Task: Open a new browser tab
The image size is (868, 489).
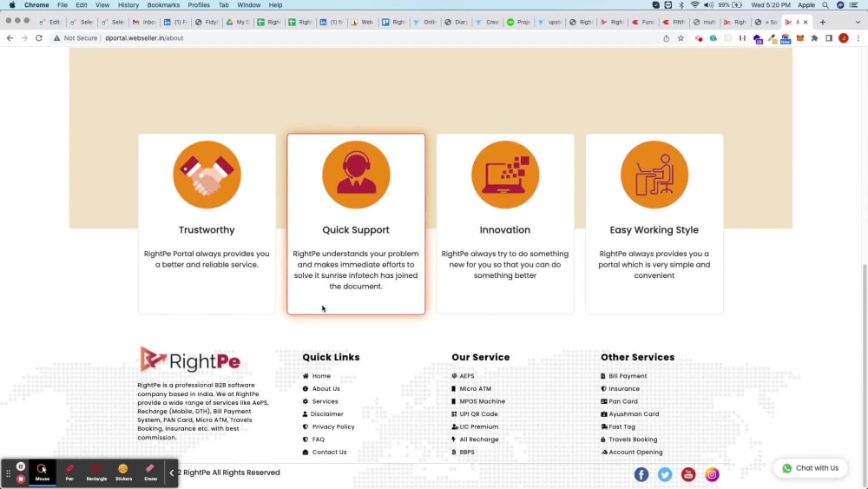Action: click(823, 23)
